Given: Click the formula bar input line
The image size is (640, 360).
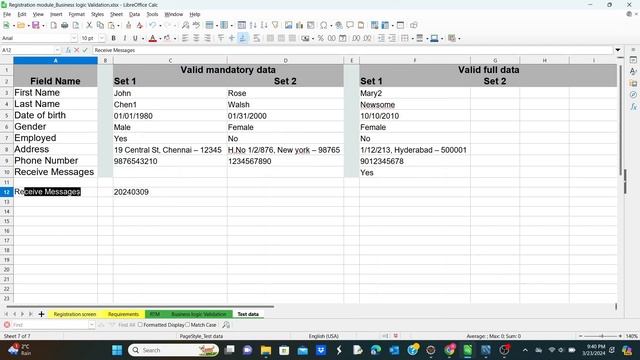Looking at the screenshot, I should coord(353,50).
